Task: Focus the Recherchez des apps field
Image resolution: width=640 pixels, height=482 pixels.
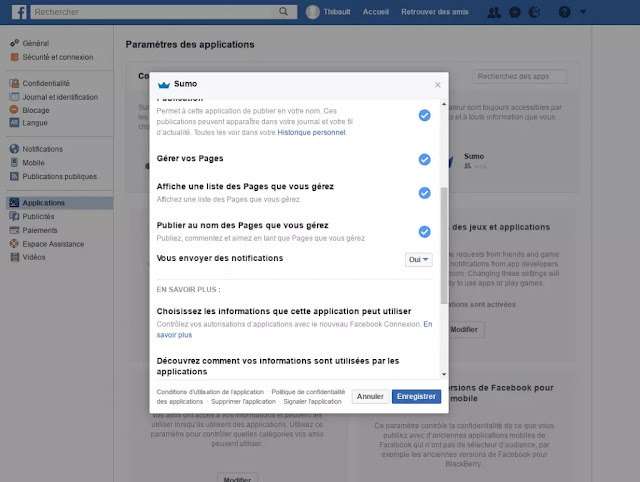Action: click(x=520, y=76)
